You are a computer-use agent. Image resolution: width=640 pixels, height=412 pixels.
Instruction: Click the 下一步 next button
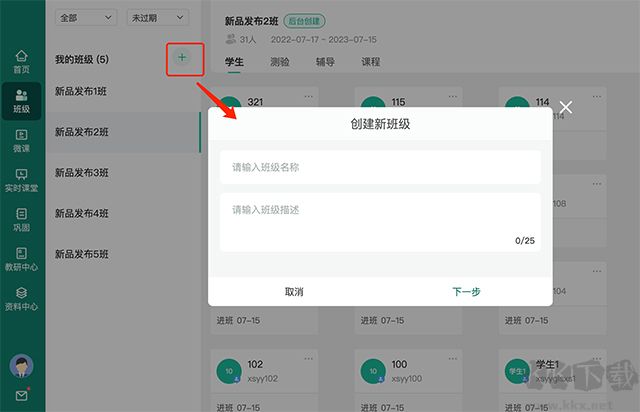click(466, 292)
